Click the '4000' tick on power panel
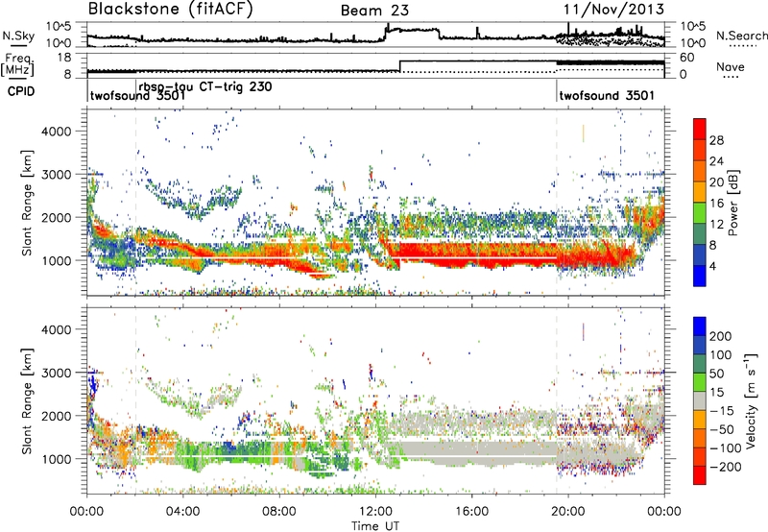 click(x=56, y=132)
